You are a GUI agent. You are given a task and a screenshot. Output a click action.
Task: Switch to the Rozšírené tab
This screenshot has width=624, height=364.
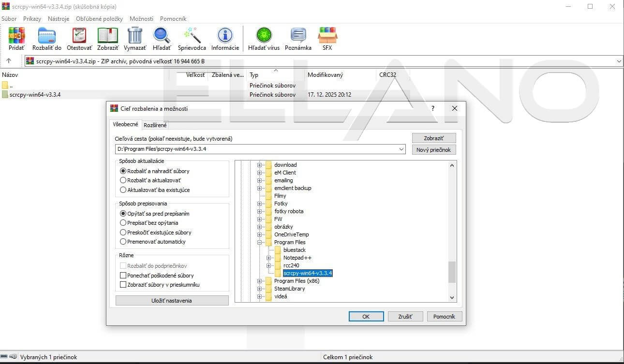tap(155, 125)
